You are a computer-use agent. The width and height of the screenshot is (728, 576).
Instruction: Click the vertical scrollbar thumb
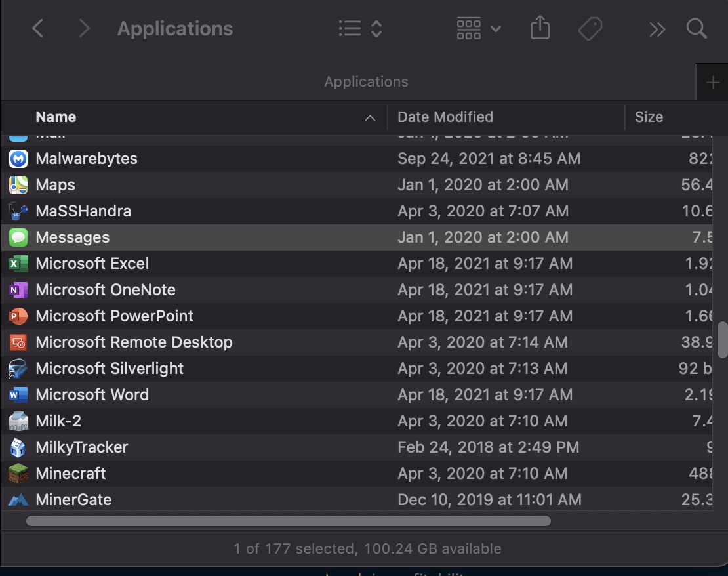pos(722,340)
